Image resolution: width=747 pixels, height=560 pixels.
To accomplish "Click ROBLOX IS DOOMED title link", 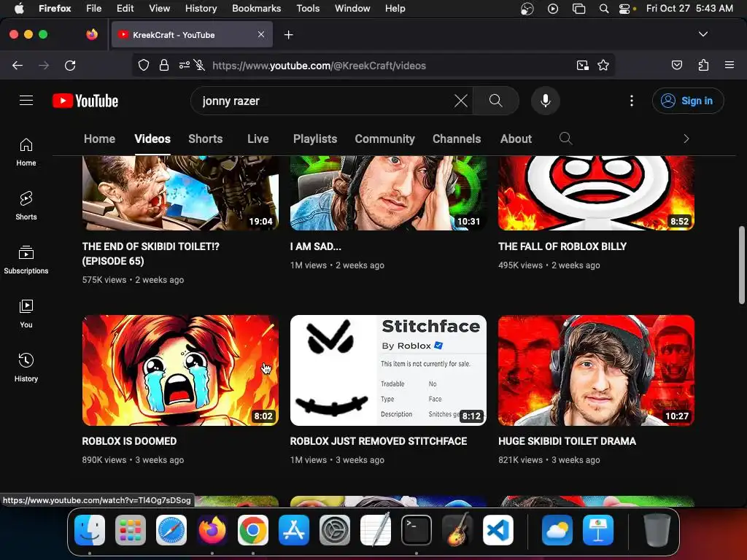I will 129,441.
